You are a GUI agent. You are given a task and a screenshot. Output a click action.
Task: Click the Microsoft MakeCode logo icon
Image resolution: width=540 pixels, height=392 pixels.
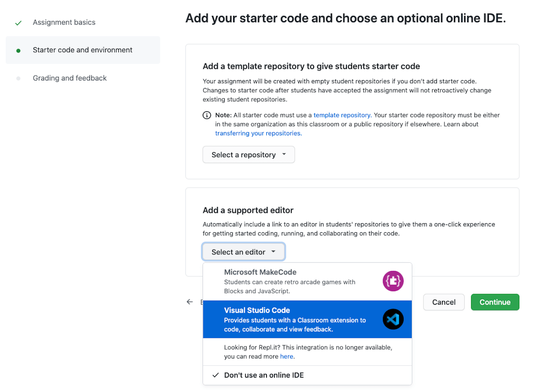[393, 280]
